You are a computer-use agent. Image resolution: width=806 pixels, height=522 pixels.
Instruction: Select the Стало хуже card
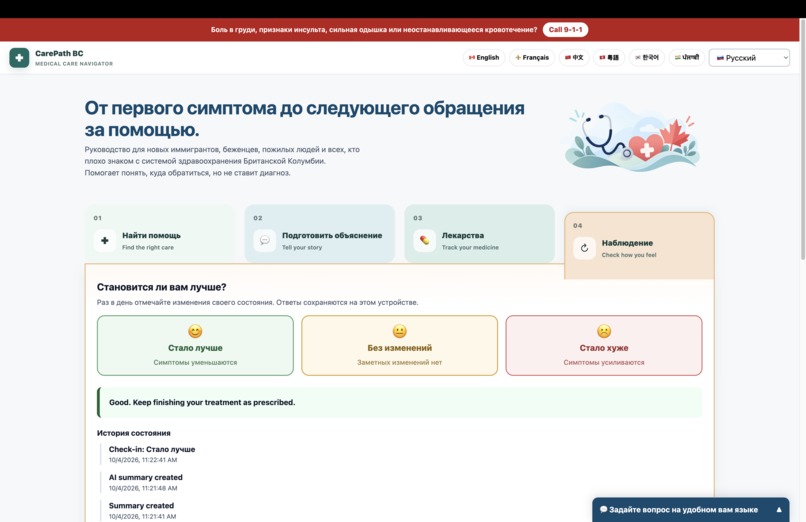point(603,345)
